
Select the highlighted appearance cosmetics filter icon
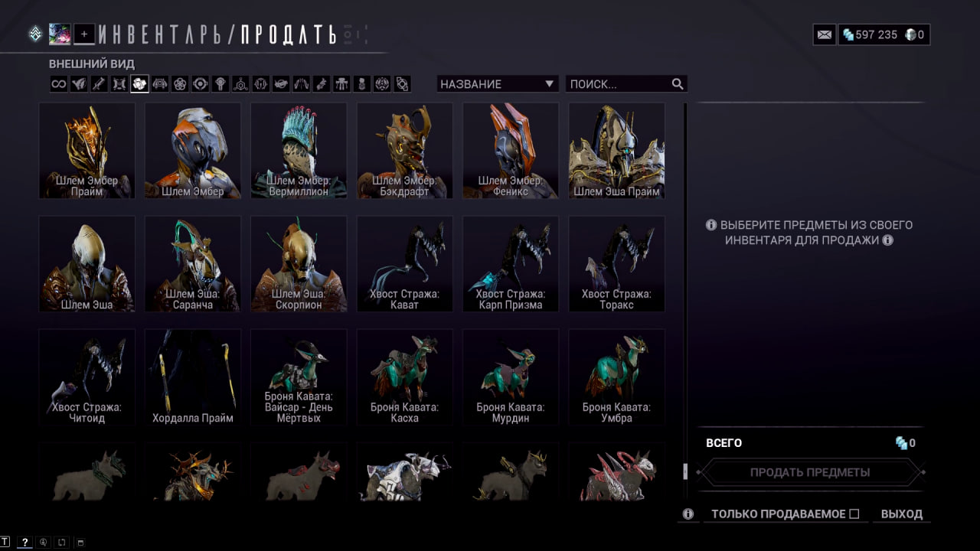pos(139,84)
